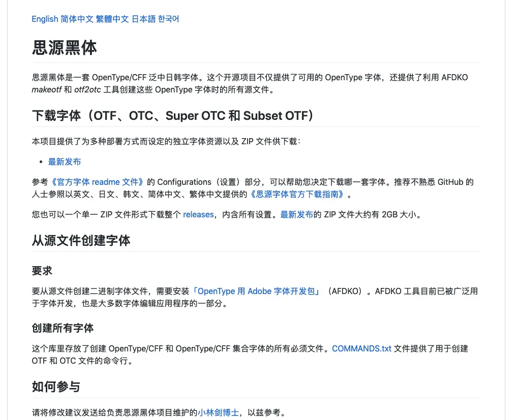Click the 如何参与 heading
The image size is (518, 420).
click(56, 386)
